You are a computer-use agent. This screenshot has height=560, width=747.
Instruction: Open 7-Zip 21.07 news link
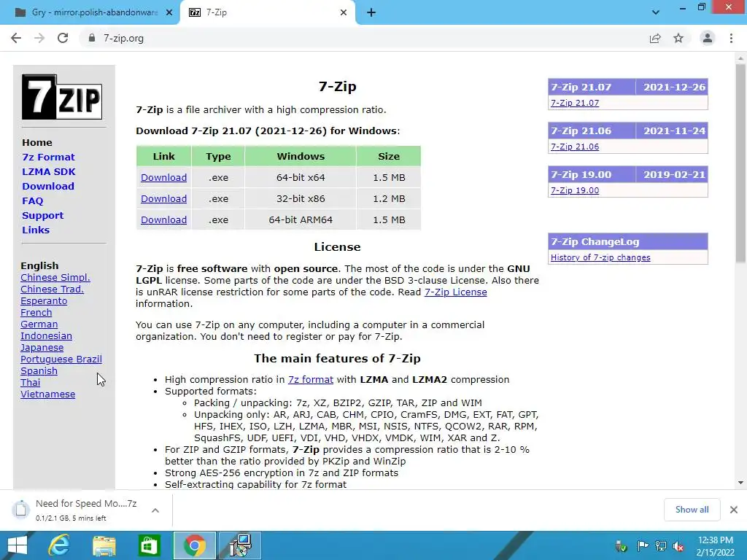click(x=575, y=103)
